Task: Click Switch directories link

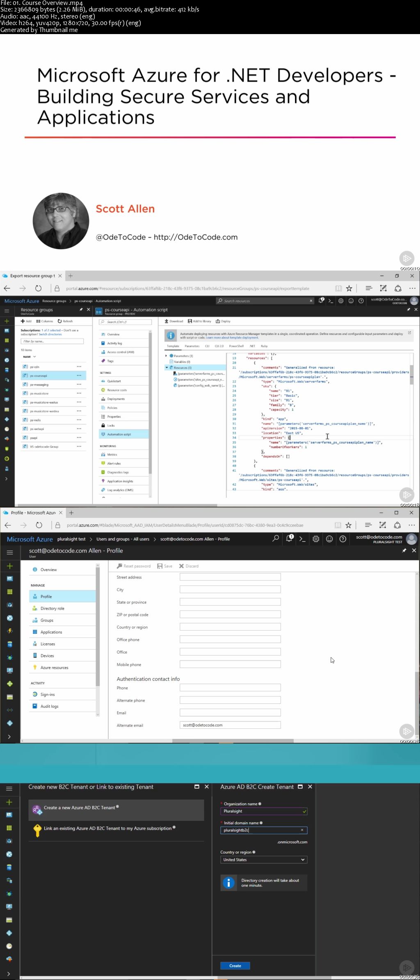Action: coord(50,334)
